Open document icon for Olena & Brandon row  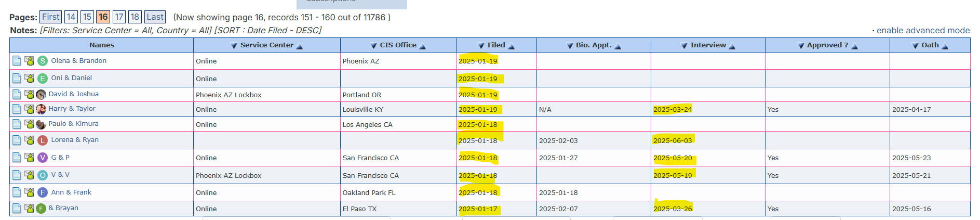(x=17, y=61)
